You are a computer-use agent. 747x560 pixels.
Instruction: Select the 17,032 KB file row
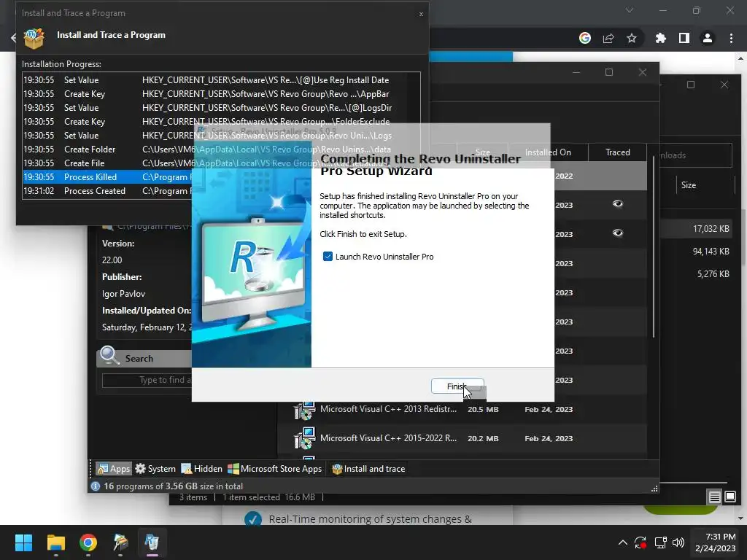click(697, 229)
